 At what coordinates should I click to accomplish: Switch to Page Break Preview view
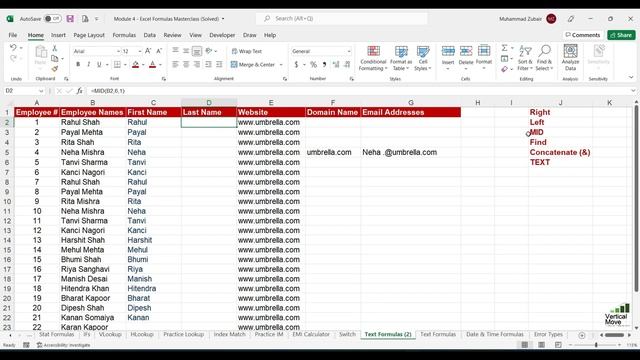pyautogui.click(x=558, y=345)
